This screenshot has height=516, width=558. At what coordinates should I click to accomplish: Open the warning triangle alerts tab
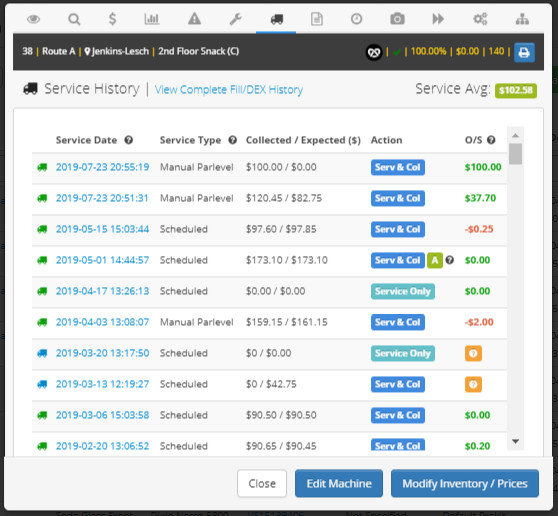pyautogui.click(x=194, y=19)
